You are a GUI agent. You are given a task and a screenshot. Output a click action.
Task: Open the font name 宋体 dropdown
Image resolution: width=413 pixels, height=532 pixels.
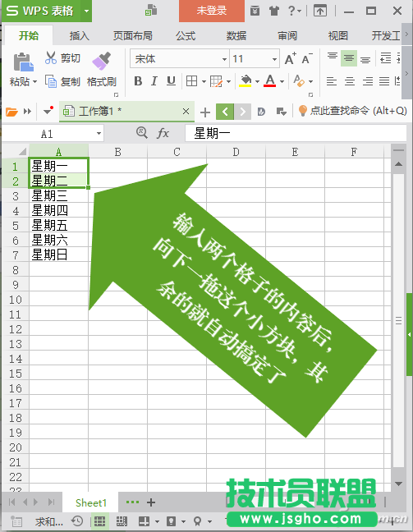tap(224, 59)
